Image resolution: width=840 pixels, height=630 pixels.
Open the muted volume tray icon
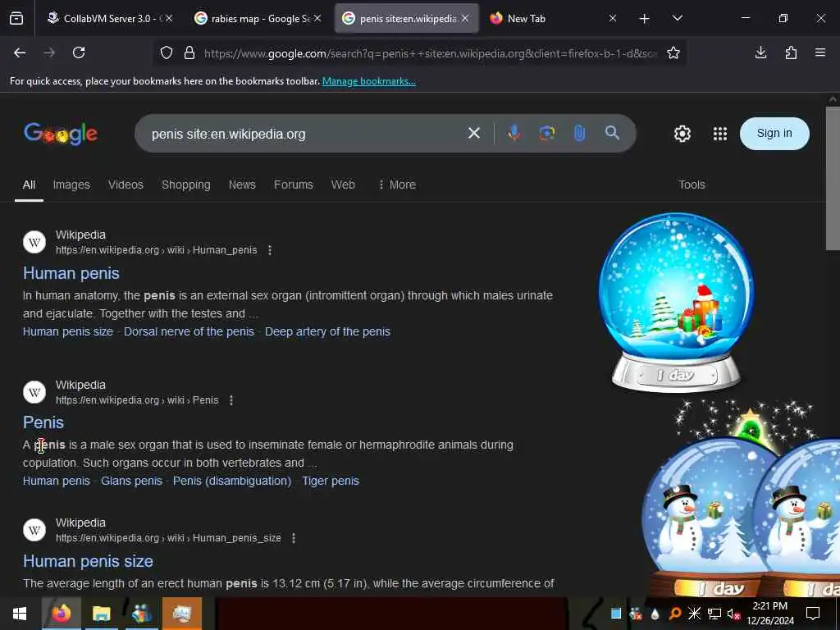coord(733,614)
